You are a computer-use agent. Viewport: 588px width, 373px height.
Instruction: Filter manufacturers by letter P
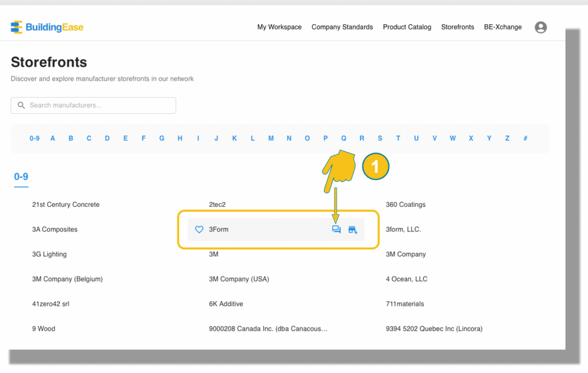(x=326, y=139)
